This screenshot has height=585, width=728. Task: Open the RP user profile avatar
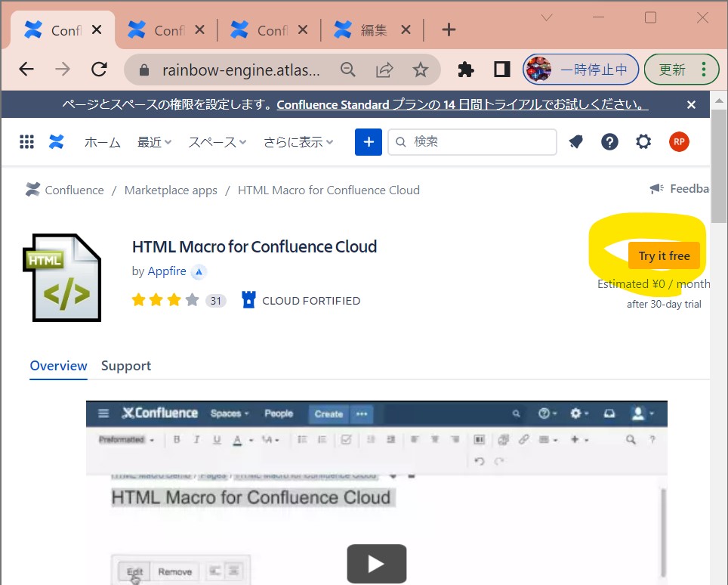point(679,142)
